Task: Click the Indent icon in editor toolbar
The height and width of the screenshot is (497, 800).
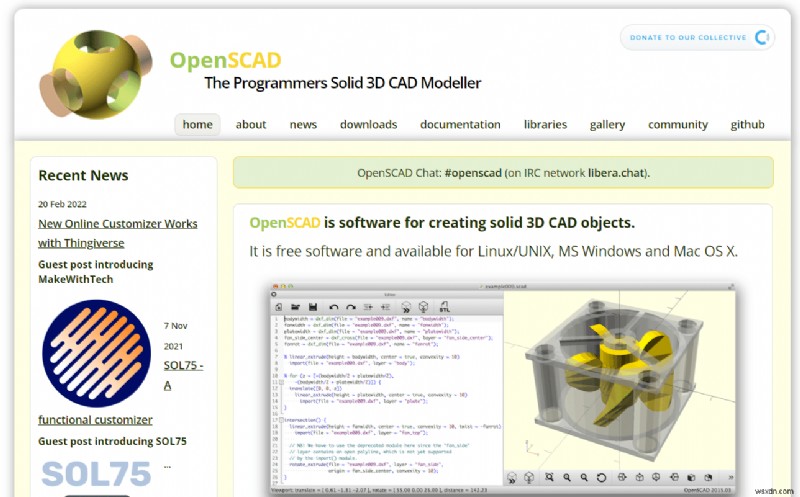Action: pyautogui.click(x=386, y=307)
